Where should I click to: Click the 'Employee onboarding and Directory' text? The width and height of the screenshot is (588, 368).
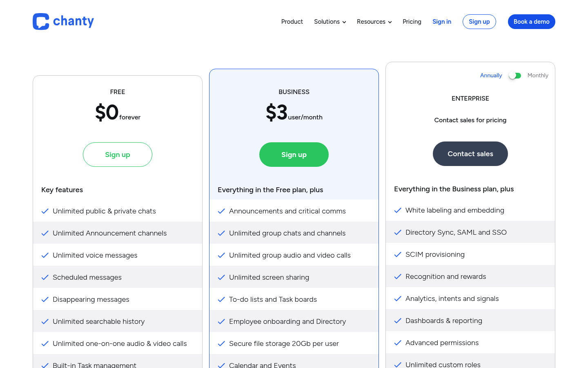287,321
